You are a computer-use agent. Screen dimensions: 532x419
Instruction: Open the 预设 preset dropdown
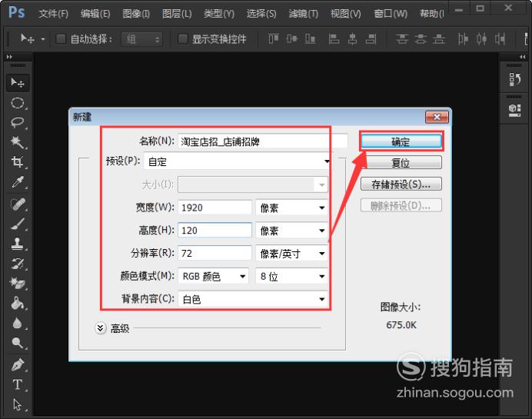point(238,161)
